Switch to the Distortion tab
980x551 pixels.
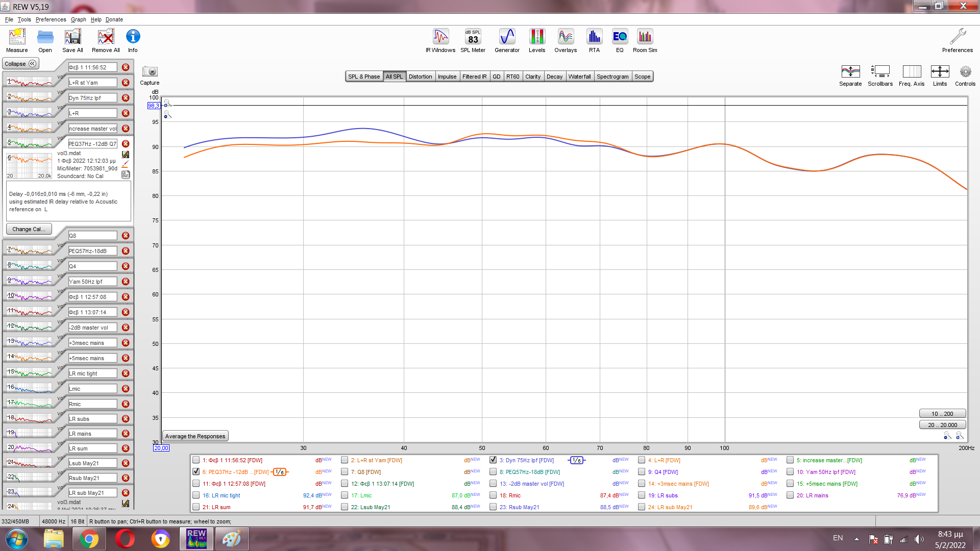click(420, 77)
